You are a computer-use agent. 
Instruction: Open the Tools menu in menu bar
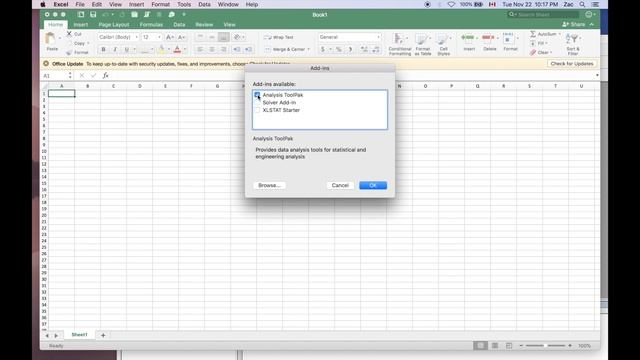[x=184, y=4]
